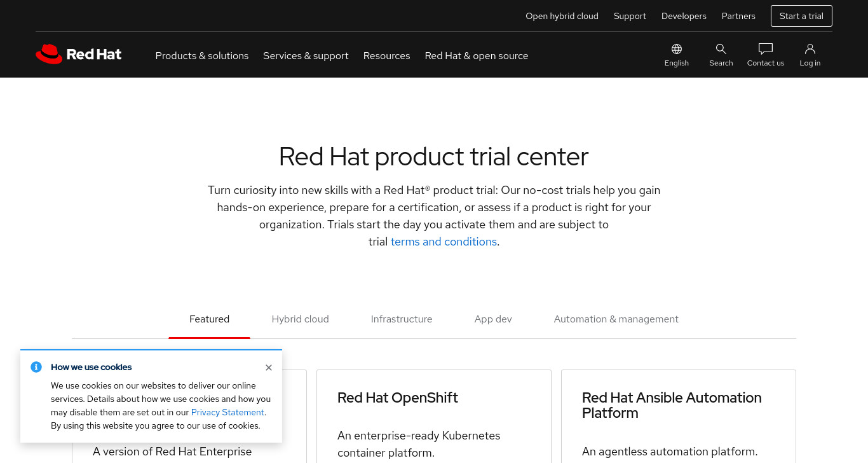868x463 pixels.
Task: Expand the Resources menu
Action: 386,56
